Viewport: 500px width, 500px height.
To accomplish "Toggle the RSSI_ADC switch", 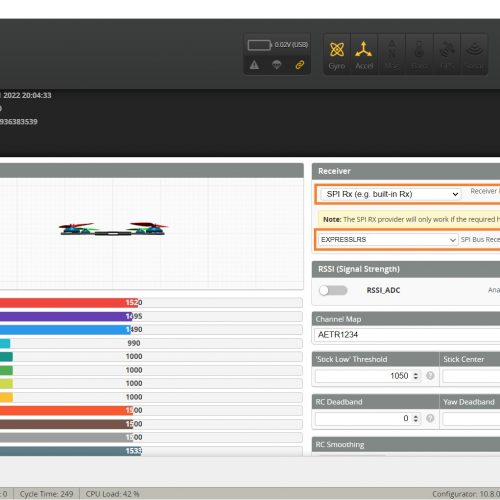I will (x=333, y=290).
